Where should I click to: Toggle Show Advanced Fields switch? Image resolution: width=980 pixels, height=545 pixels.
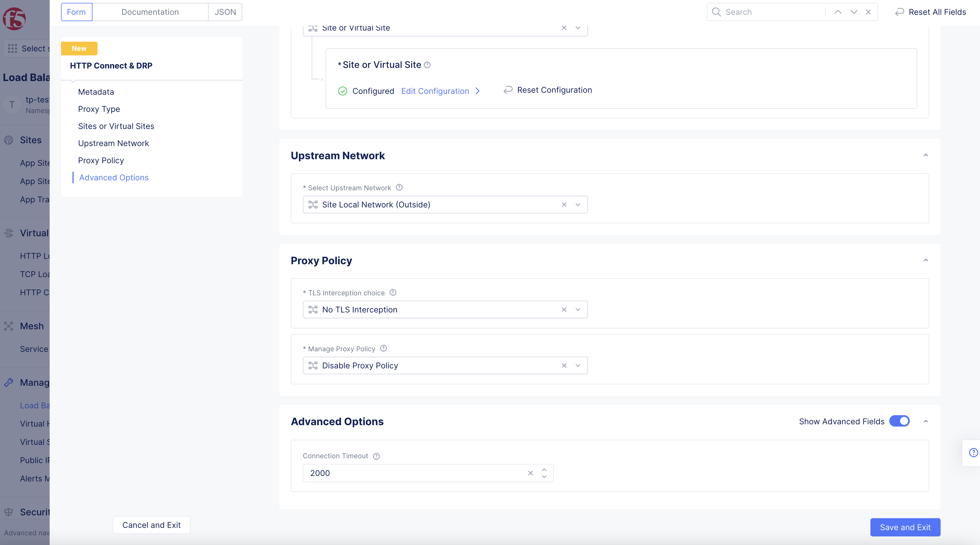[899, 421]
